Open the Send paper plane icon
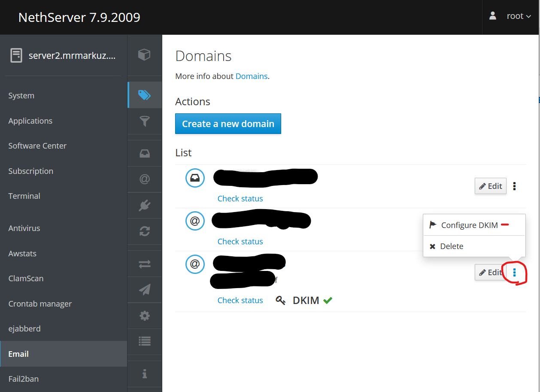 145,290
